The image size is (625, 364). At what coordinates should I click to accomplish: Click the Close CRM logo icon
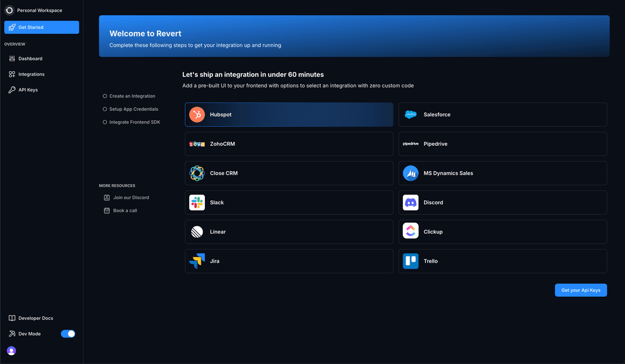197,173
